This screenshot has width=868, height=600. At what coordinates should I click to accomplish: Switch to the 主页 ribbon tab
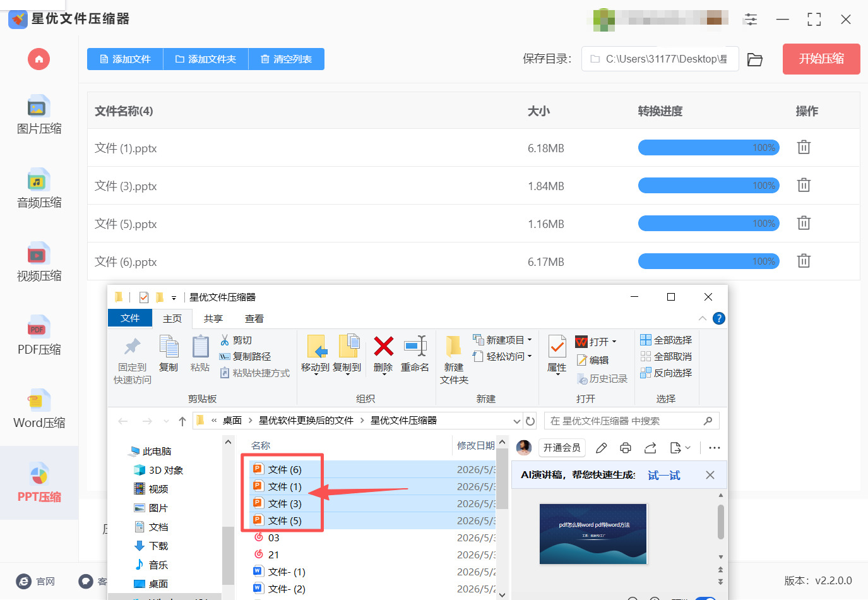click(x=172, y=318)
